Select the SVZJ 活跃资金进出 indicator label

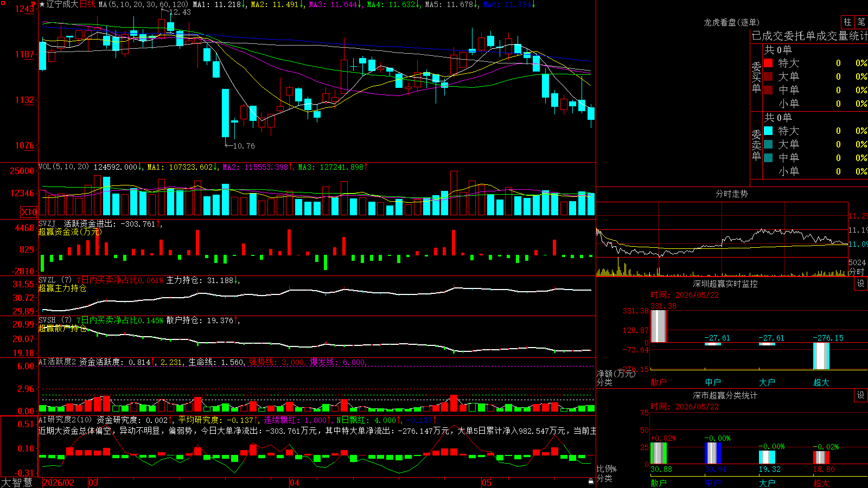click(99, 223)
